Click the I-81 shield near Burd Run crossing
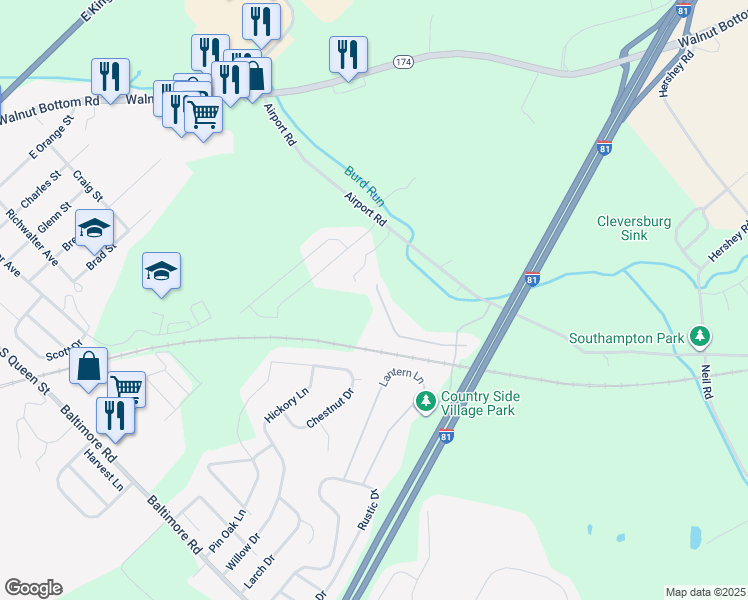The height and width of the screenshot is (600, 748). pyautogui.click(x=532, y=279)
